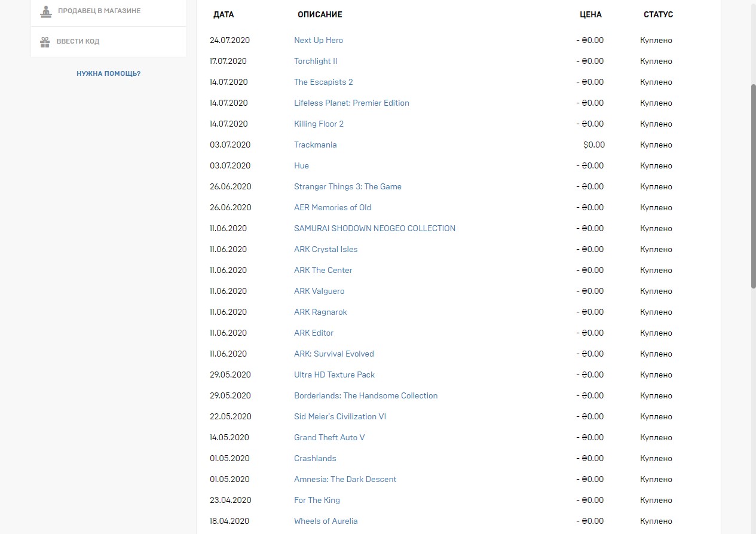The height and width of the screenshot is (534, 756).
Task: Click Куплено status in Grand Theft Auto V row
Action: (x=656, y=437)
